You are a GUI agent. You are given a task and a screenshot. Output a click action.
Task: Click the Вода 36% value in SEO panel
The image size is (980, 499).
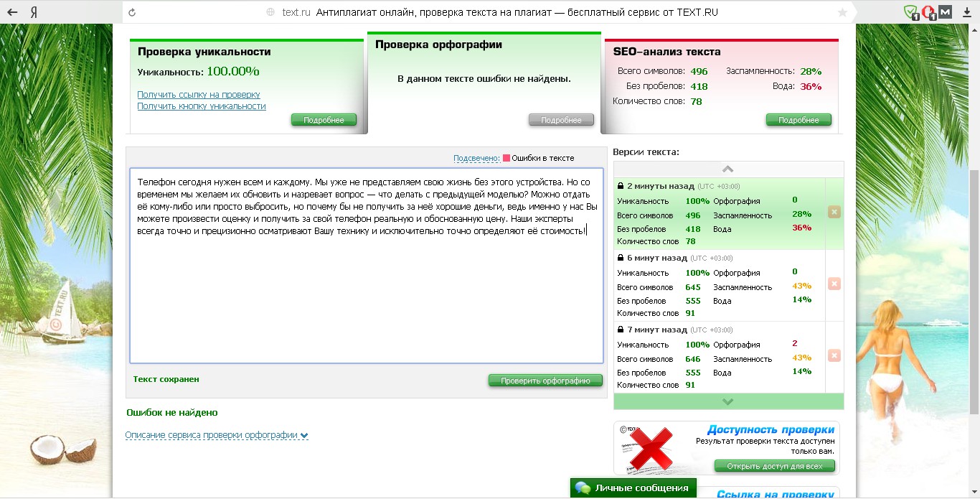pos(811,86)
